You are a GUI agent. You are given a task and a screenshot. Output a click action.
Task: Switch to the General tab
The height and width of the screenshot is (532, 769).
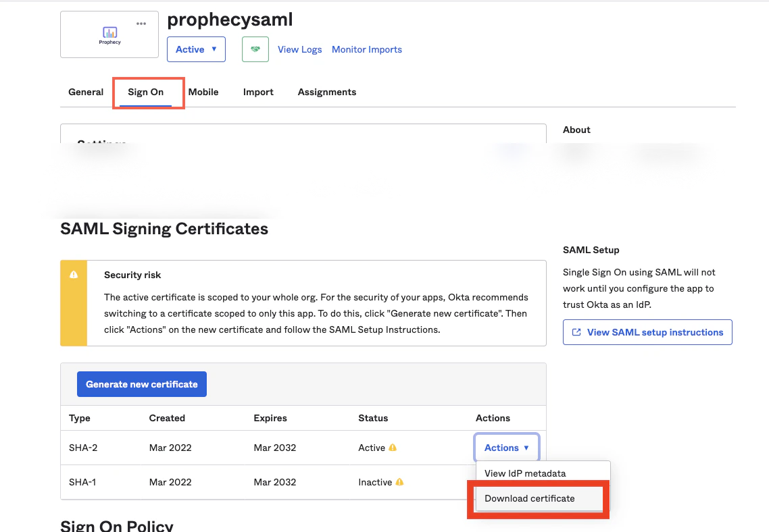pyautogui.click(x=86, y=92)
